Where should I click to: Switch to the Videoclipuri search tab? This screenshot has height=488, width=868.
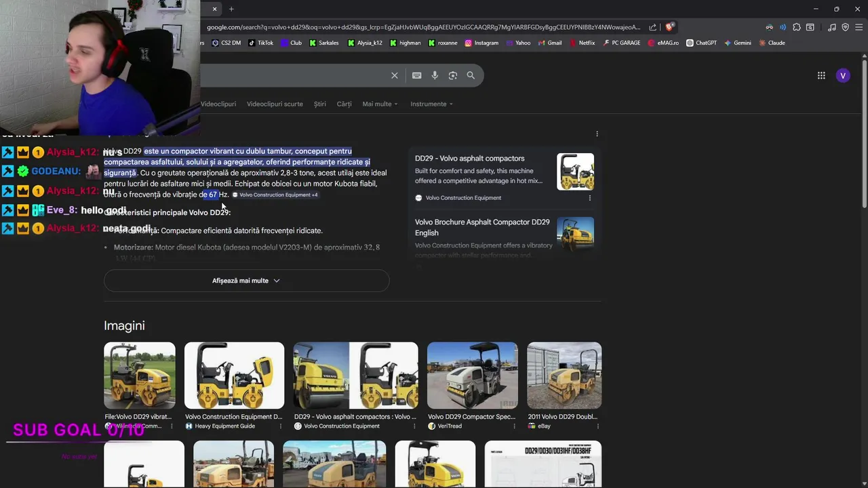[x=218, y=104]
